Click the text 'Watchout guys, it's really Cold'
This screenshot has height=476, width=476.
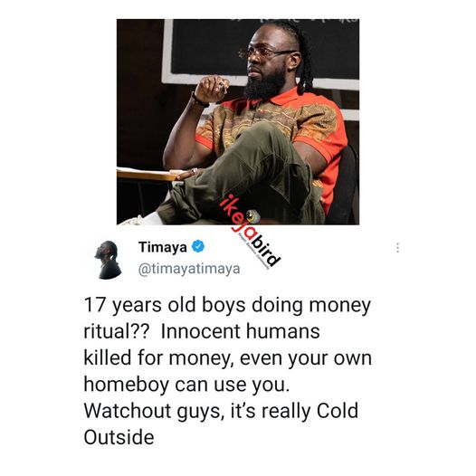pos(221,411)
